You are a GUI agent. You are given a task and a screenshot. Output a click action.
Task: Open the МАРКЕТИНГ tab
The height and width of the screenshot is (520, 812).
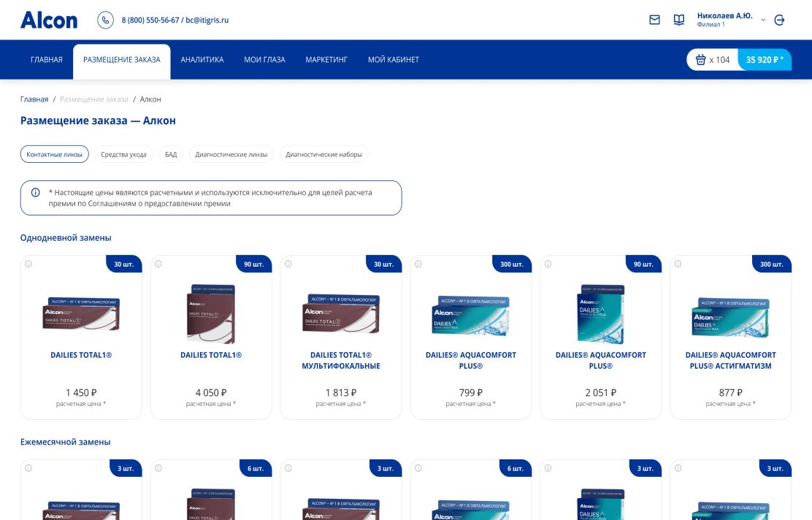(326, 60)
